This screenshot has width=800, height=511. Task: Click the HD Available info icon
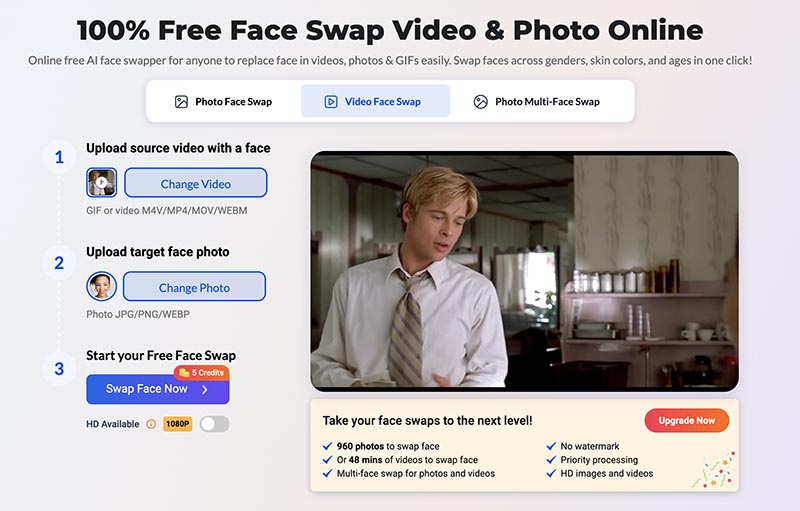151,424
